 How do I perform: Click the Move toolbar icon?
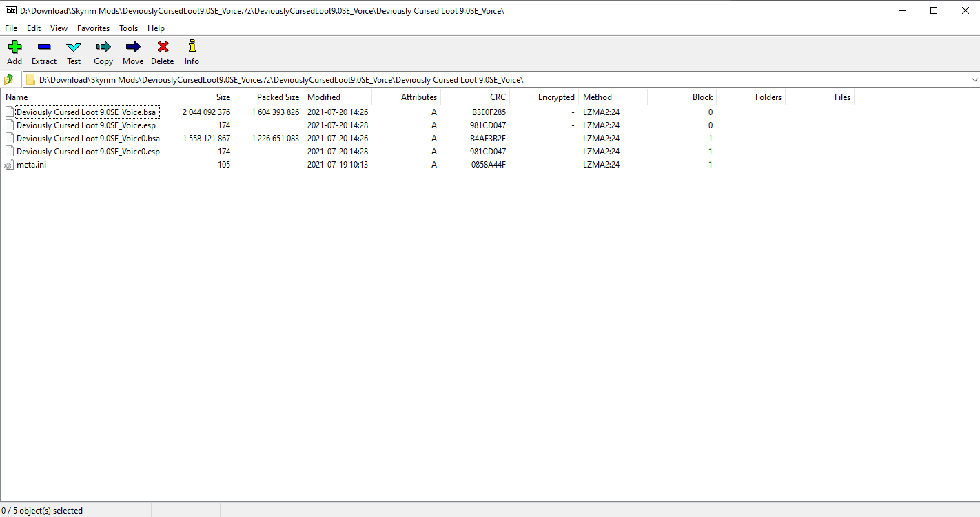(x=133, y=47)
